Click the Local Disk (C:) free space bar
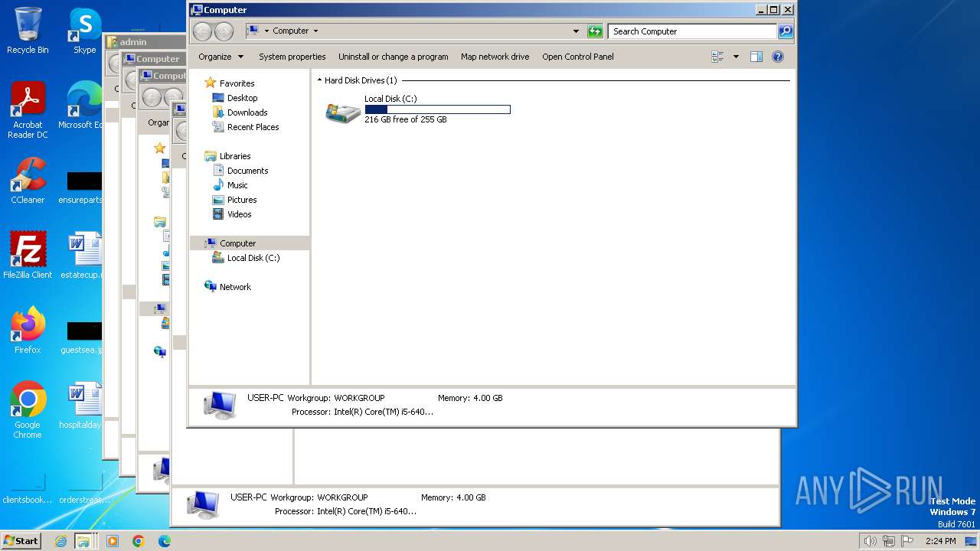 pos(437,109)
